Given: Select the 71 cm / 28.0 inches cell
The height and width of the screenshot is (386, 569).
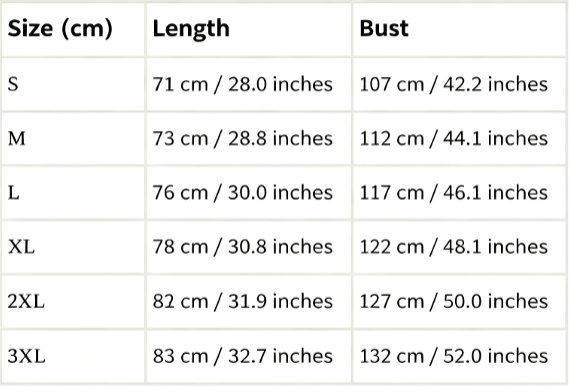Looking at the screenshot, I should 249,85.
